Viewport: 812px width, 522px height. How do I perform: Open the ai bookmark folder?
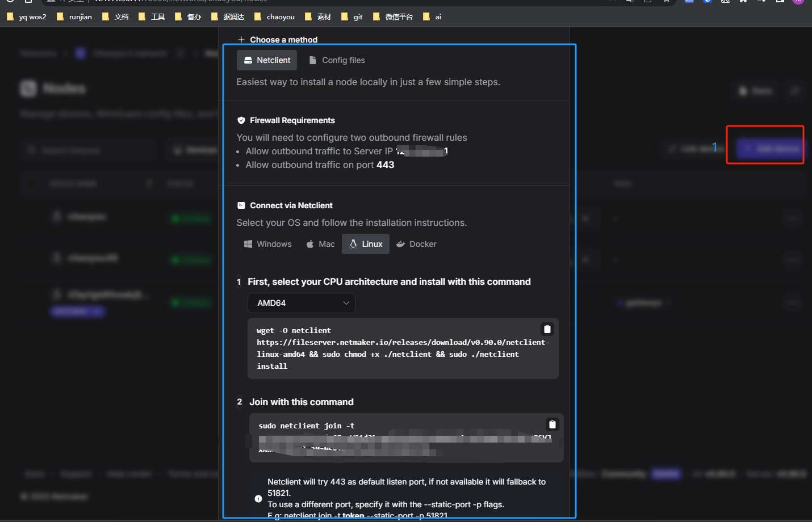point(432,17)
